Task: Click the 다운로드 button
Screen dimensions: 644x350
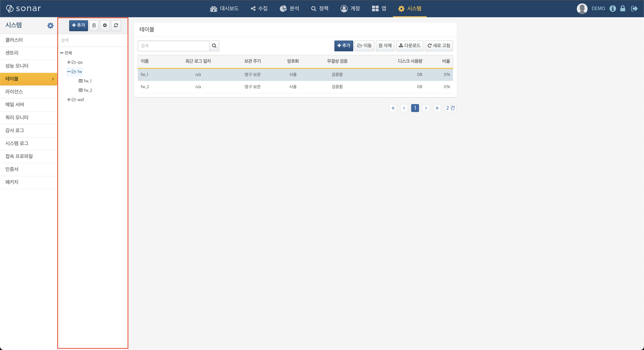Action: 410,46
